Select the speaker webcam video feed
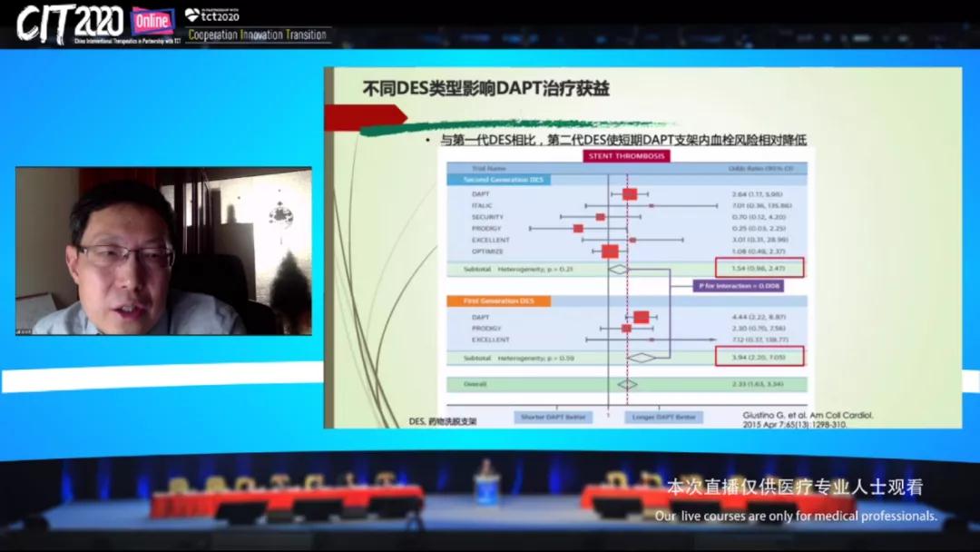 pyautogui.click(x=163, y=251)
